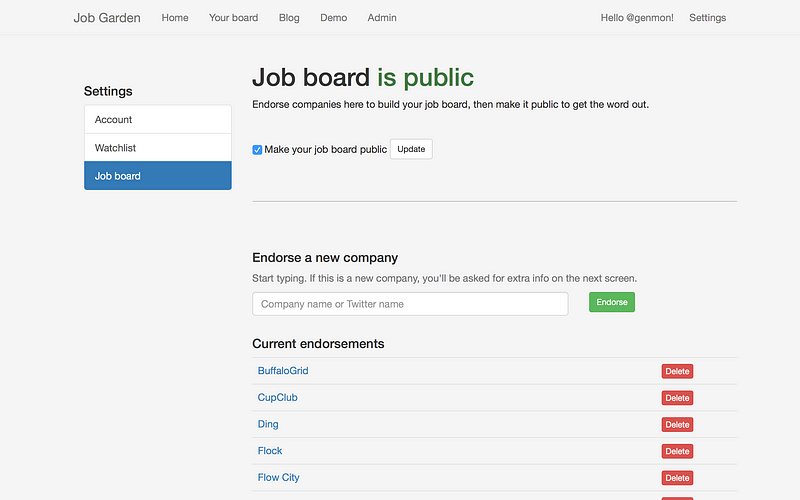
Task: Delete the Ding endorsement
Action: click(677, 425)
